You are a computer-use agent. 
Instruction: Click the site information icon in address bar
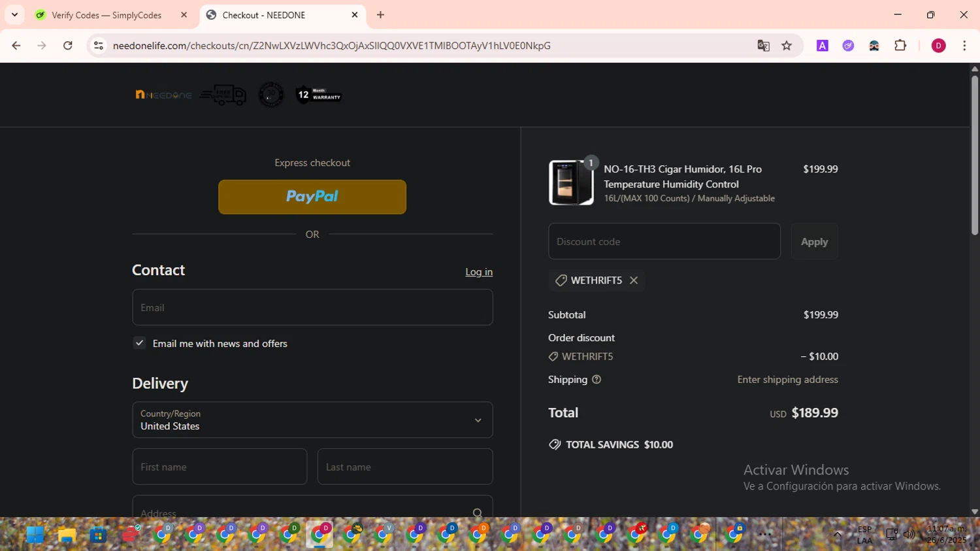(x=99, y=46)
